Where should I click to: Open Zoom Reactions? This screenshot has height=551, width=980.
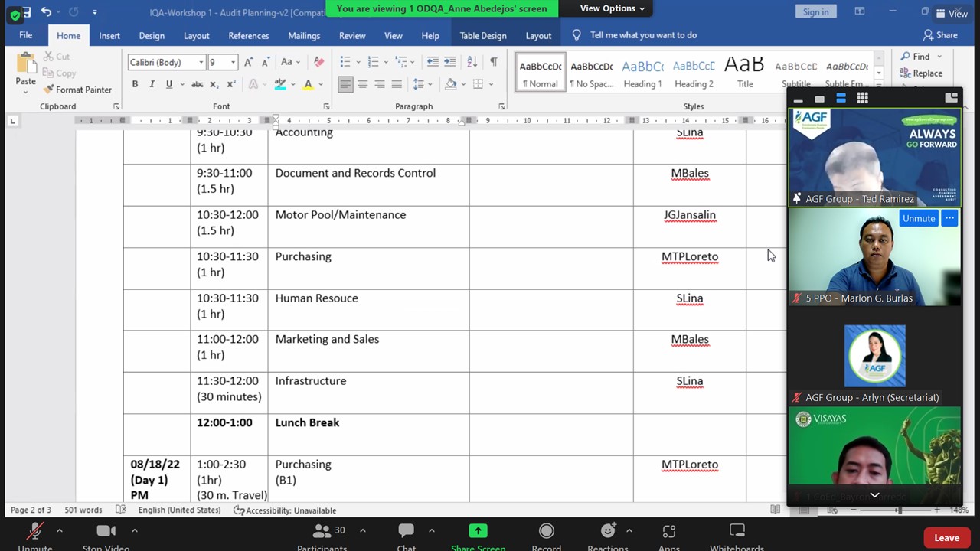pos(608,535)
